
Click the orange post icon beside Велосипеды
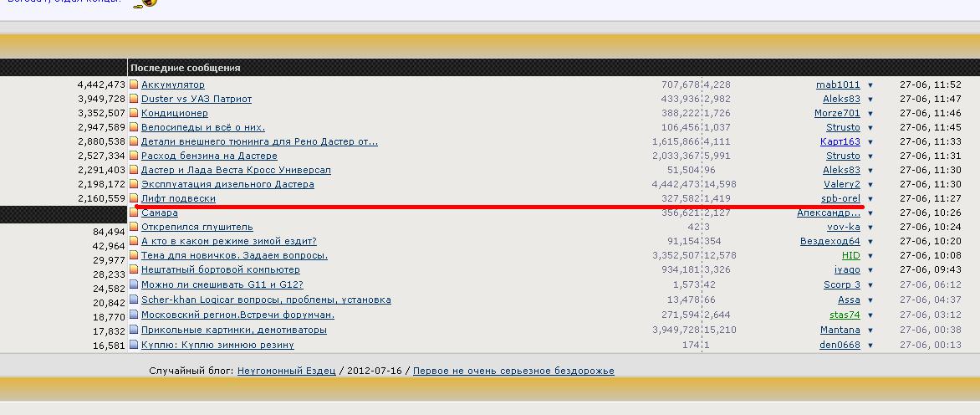pos(134,127)
